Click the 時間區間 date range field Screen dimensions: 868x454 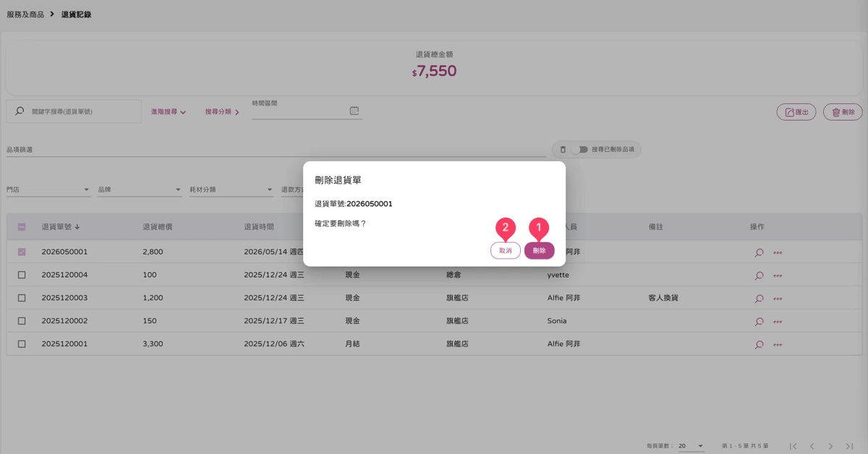pos(307,111)
